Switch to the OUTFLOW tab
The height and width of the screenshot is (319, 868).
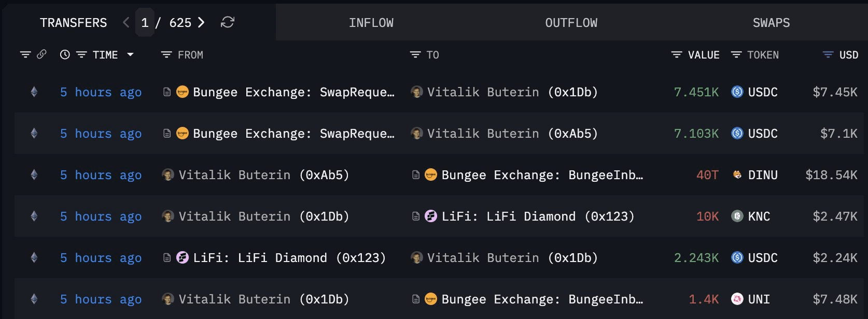click(571, 23)
